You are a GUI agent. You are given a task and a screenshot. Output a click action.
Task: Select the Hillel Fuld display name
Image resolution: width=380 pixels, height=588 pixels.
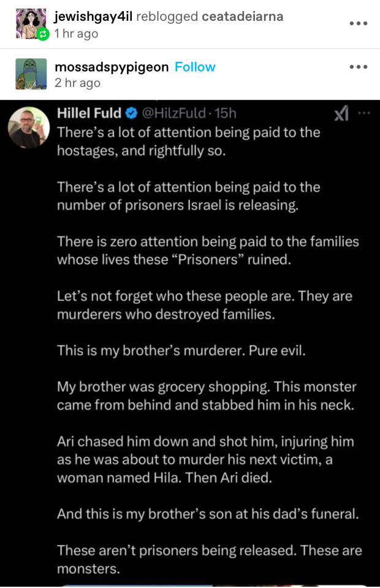click(89, 113)
